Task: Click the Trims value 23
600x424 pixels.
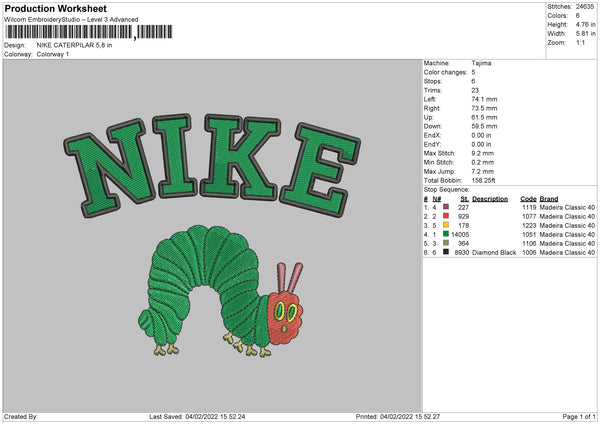Action: coord(475,90)
